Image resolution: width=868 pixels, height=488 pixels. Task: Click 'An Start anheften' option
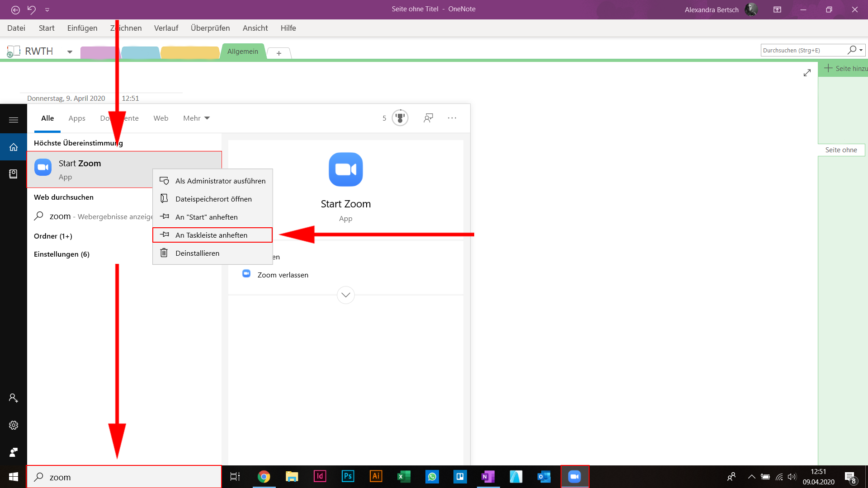click(x=206, y=216)
